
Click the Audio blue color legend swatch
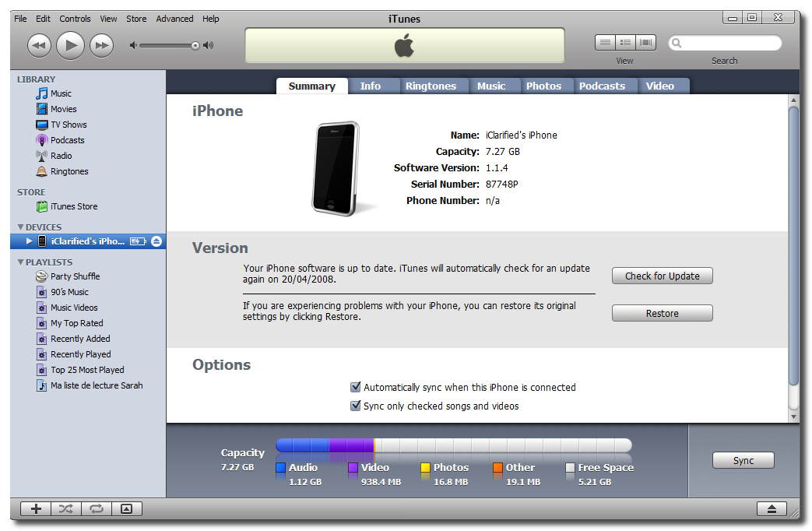pyautogui.click(x=281, y=468)
